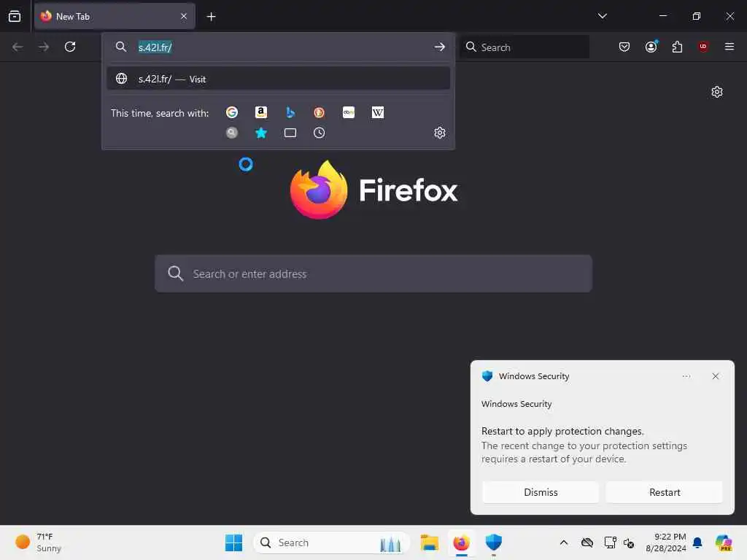Open Copilot preview icon in taskbar
The height and width of the screenshot is (560, 747).
pyautogui.click(x=724, y=542)
